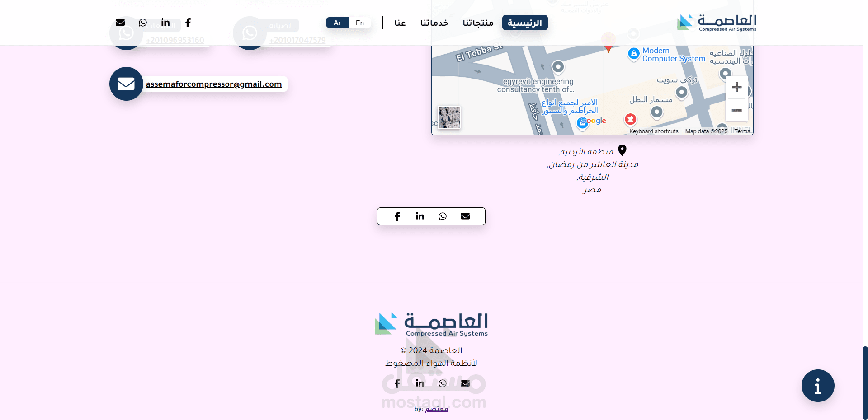
Task: Click the location pin icon beside the address
Action: [x=622, y=150]
